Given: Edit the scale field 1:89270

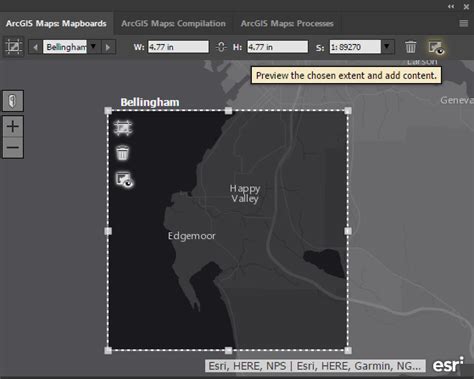Looking at the screenshot, I should coord(355,47).
